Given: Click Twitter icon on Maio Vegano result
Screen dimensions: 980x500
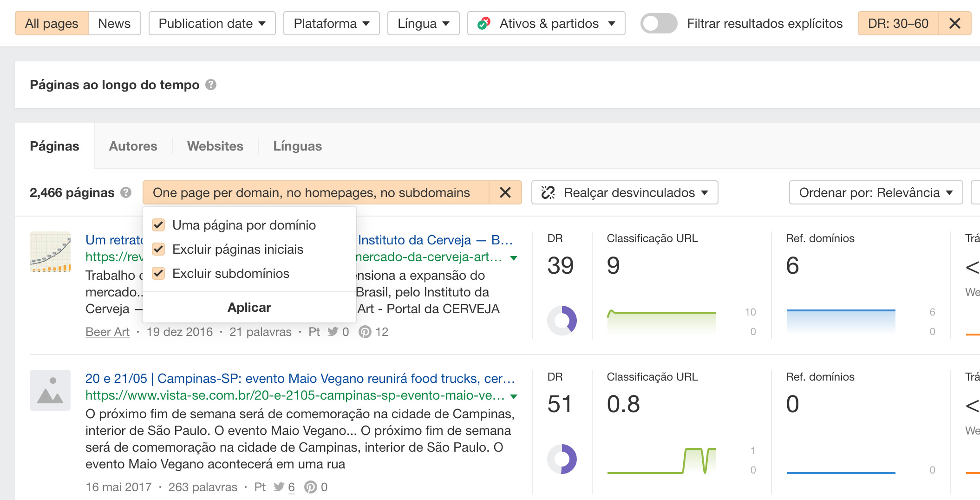Looking at the screenshot, I should [279, 487].
